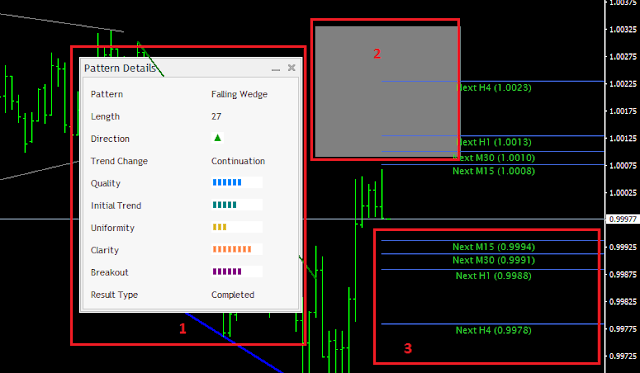Image resolution: width=640 pixels, height=373 pixels.
Task: Click the 1.00325 price axis label
Action: click(x=623, y=29)
